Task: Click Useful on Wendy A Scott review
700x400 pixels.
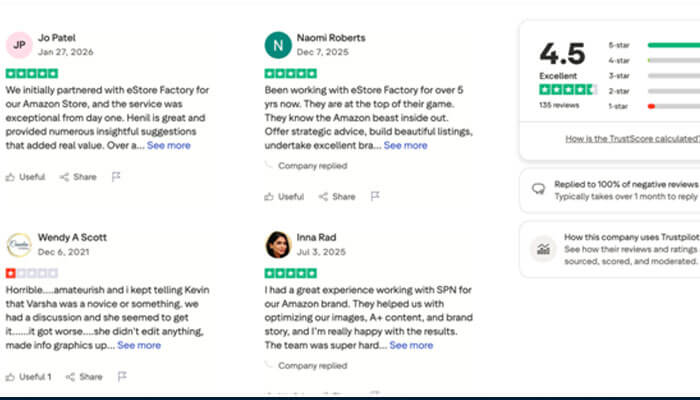Action: pyautogui.click(x=27, y=377)
